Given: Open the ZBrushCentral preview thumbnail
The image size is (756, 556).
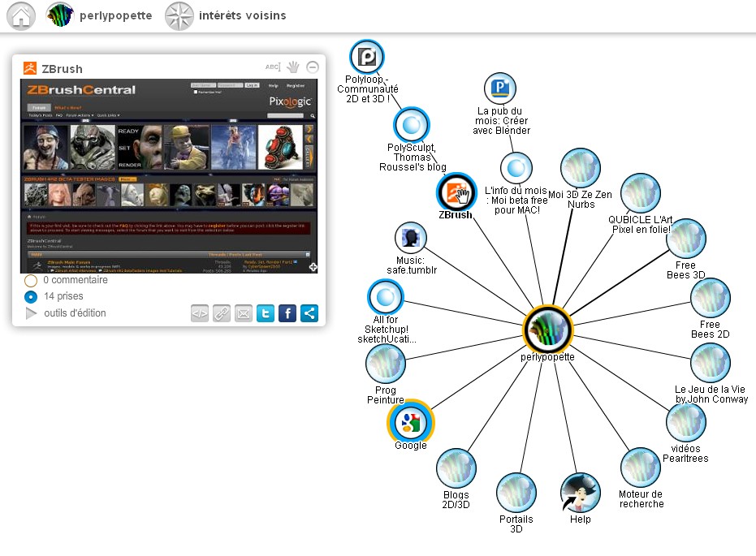Looking at the screenshot, I should pyautogui.click(x=169, y=176).
